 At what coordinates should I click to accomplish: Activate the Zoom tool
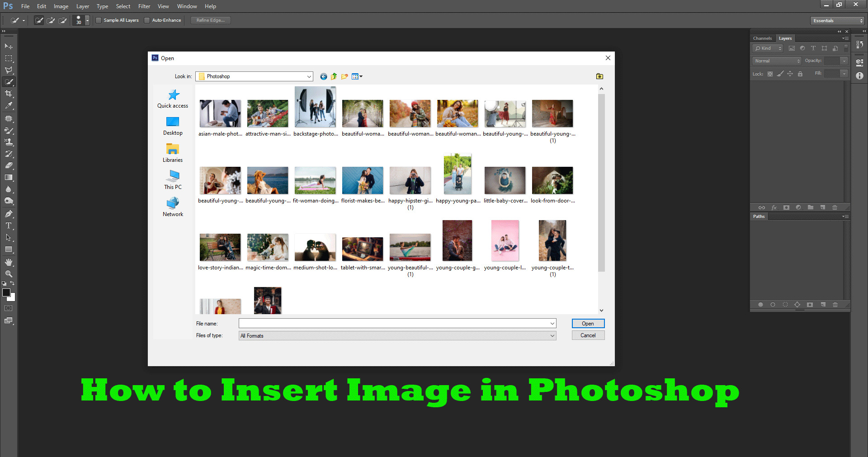[8, 273]
